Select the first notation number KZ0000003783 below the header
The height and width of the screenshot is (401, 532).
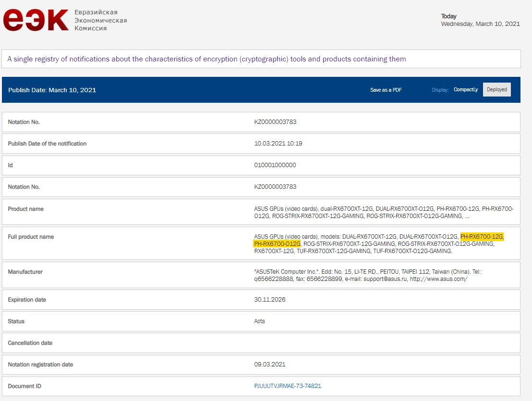tap(275, 122)
